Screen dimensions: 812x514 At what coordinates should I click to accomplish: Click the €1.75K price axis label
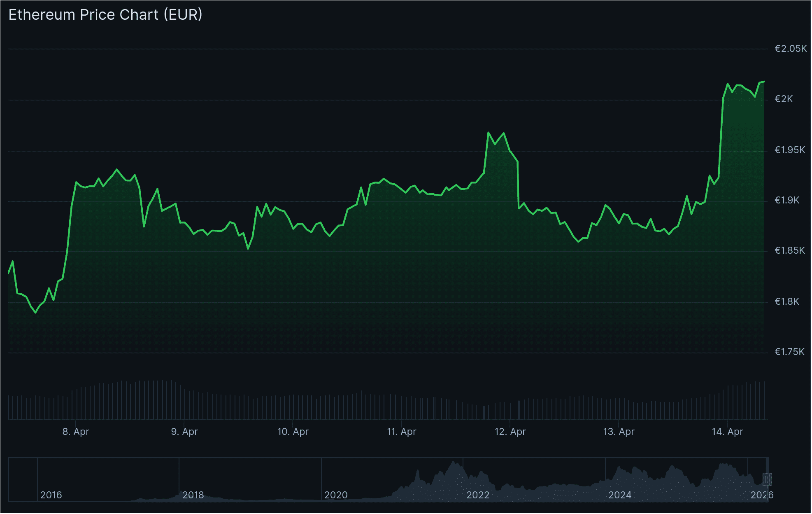point(789,352)
